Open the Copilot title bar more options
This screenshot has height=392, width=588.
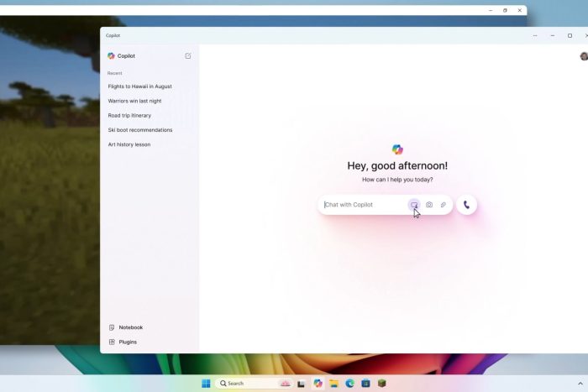click(x=535, y=35)
